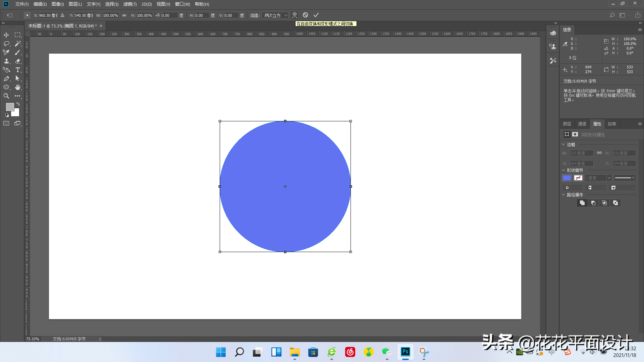Open WeChat from the taskbar
The image size is (644, 362).
click(387, 352)
